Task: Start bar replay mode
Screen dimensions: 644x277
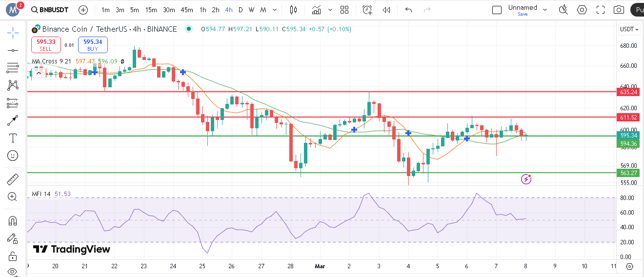Action: (386, 10)
